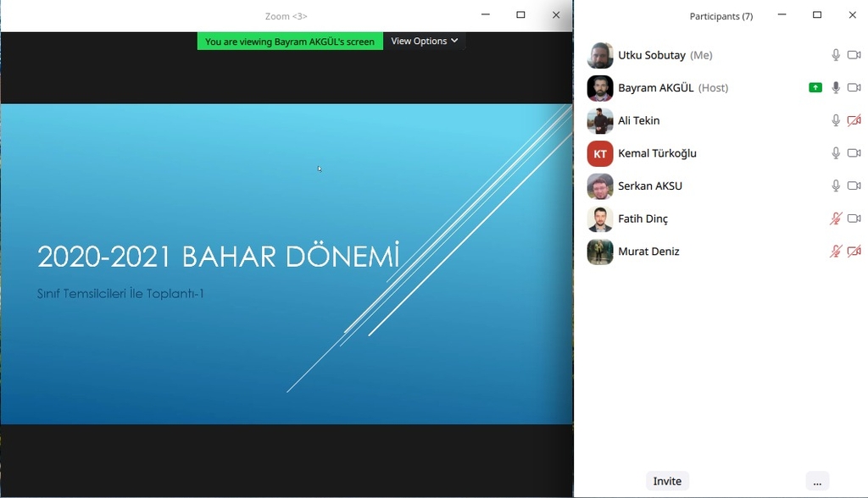Minimize the Participants window
Image resolution: width=868 pixels, height=498 pixels.
[782, 15]
